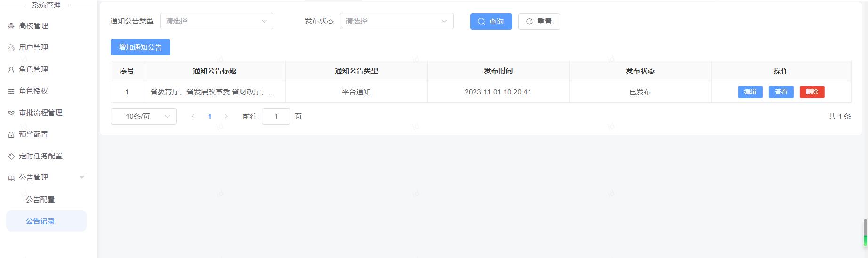
Task: Open 发布状态 dropdown
Action: click(396, 21)
